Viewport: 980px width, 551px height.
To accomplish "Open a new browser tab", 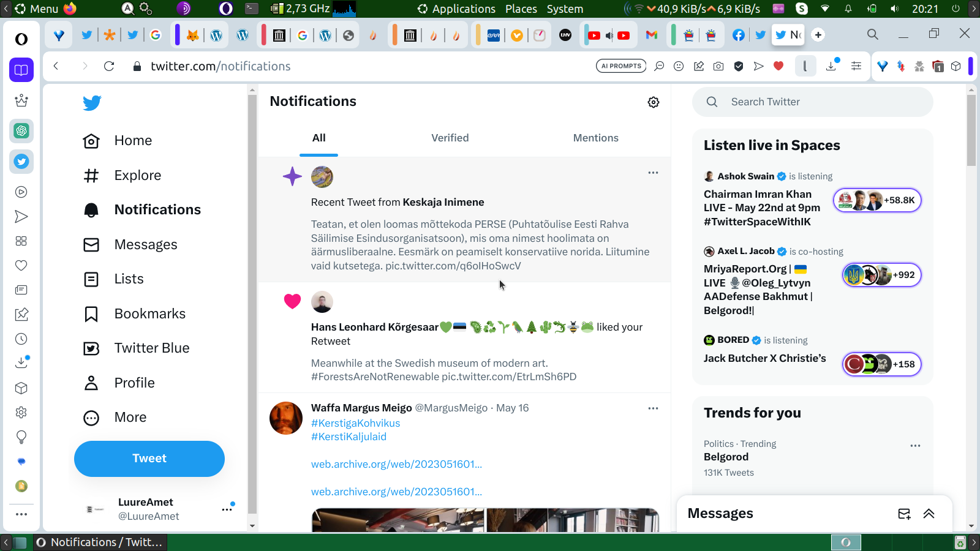I will (818, 35).
